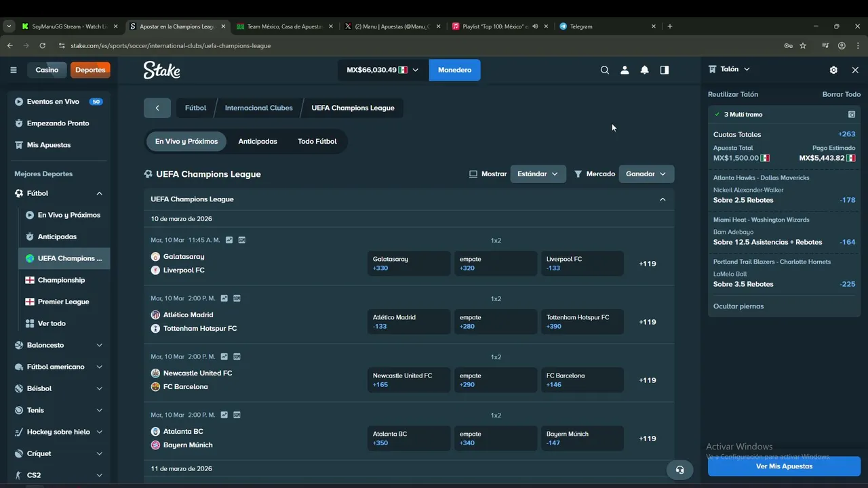
Task: Select Galatasaray +330 odds
Action: pyautogui.click(x=409, y=264)
